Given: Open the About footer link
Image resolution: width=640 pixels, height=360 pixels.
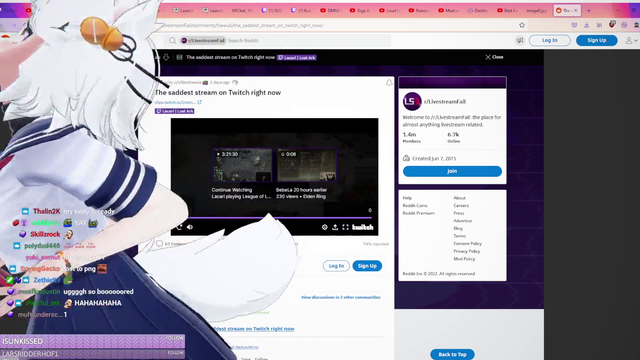Looking at the screenshot, I should click(459, 198).
